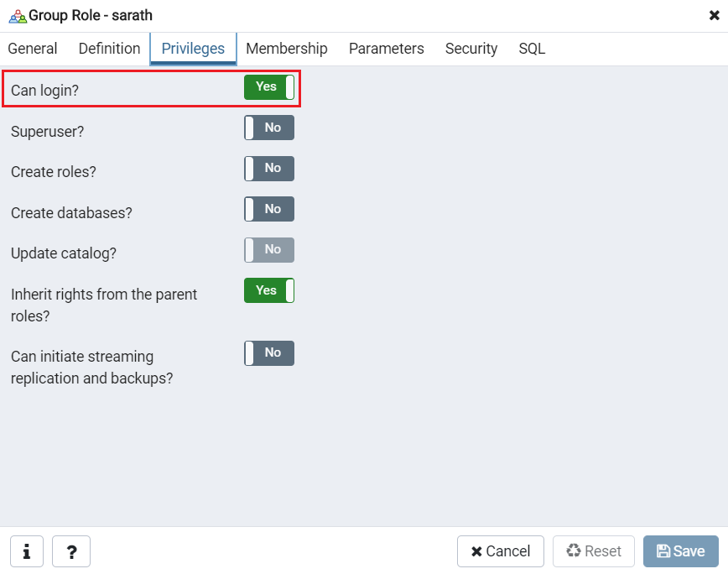728x574 pixels.
Task: Reset the role settings
Action: point(594,551)
